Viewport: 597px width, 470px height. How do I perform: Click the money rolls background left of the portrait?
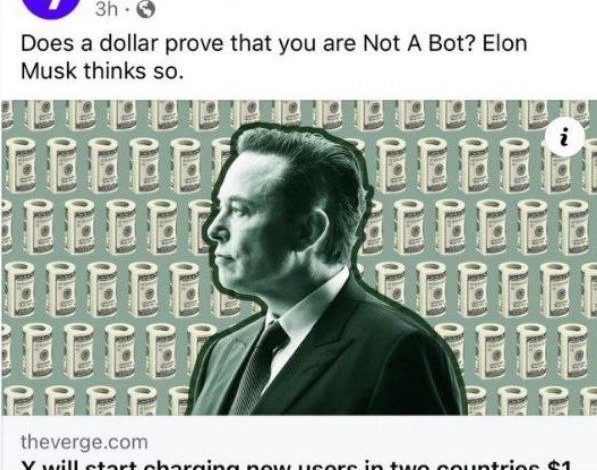tap(103, 257)
